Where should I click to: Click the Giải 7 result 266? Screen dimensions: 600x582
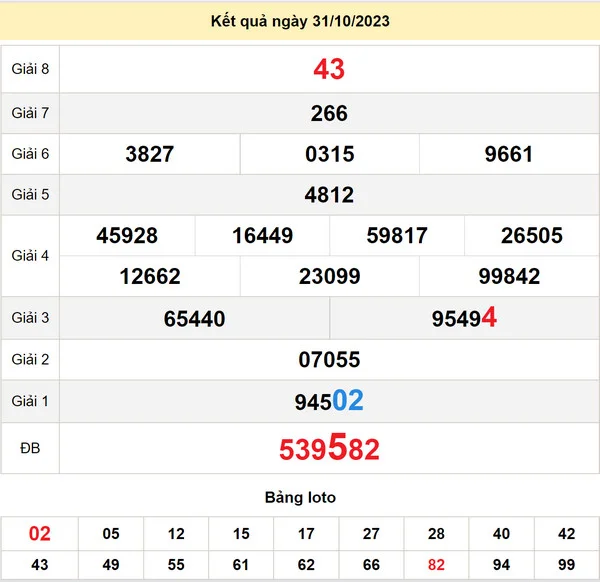tap(329, 113)
